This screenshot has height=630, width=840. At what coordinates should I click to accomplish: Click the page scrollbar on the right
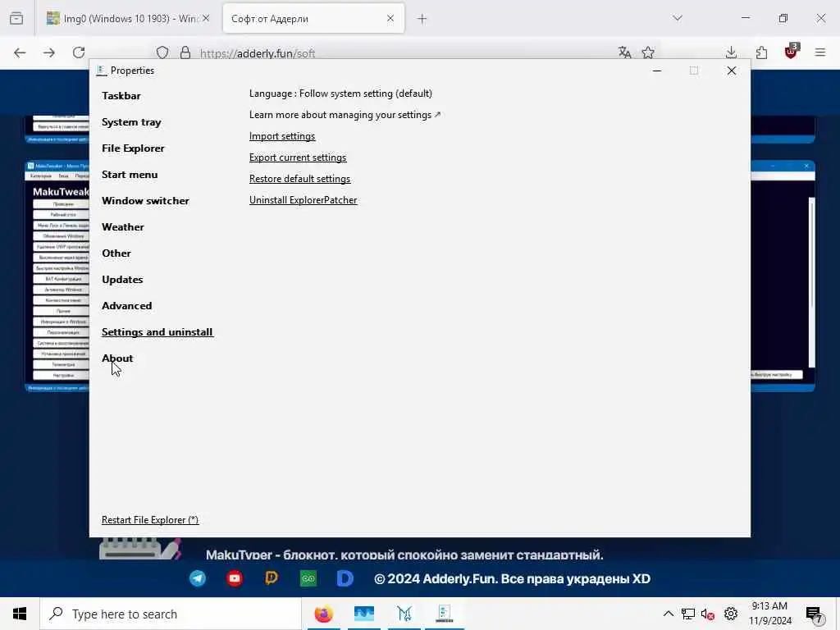(811, 282)
